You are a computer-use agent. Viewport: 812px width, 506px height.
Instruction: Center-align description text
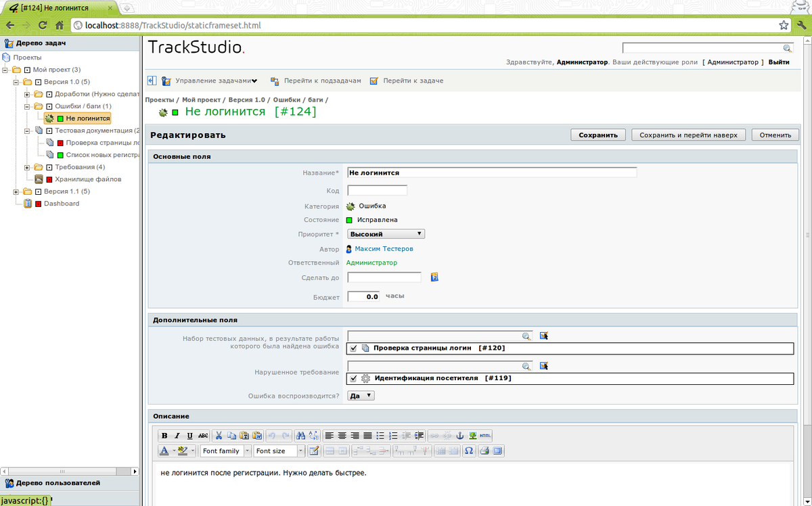click(x=342, y=436)
